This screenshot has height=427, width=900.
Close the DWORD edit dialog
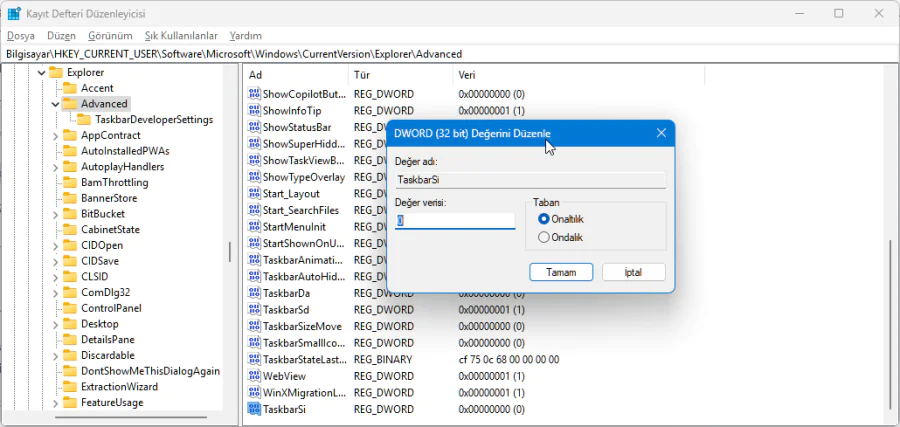[x=661, y=133]
